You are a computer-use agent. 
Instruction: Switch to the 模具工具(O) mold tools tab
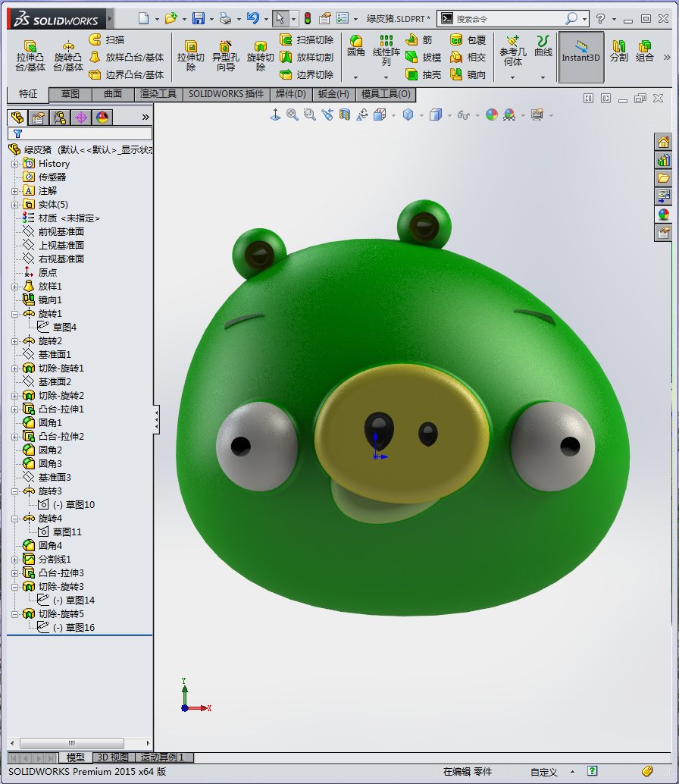point(385,94)
